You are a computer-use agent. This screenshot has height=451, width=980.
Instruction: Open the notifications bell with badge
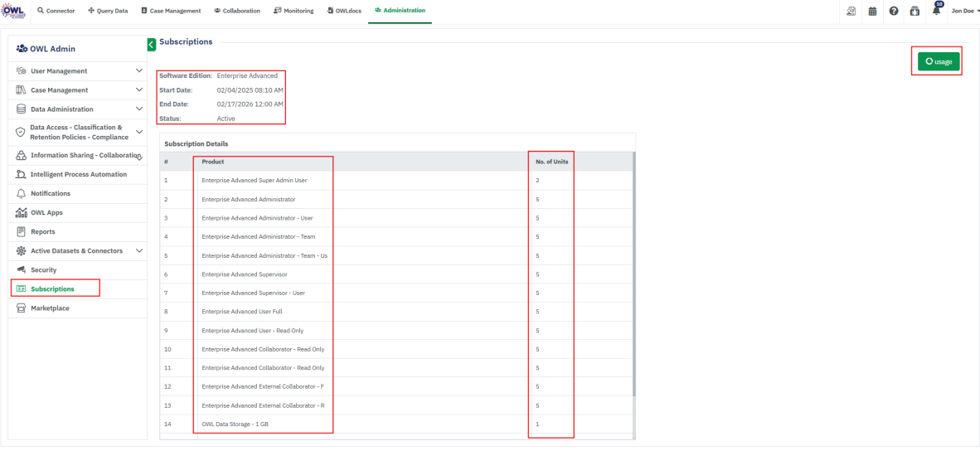937,11
